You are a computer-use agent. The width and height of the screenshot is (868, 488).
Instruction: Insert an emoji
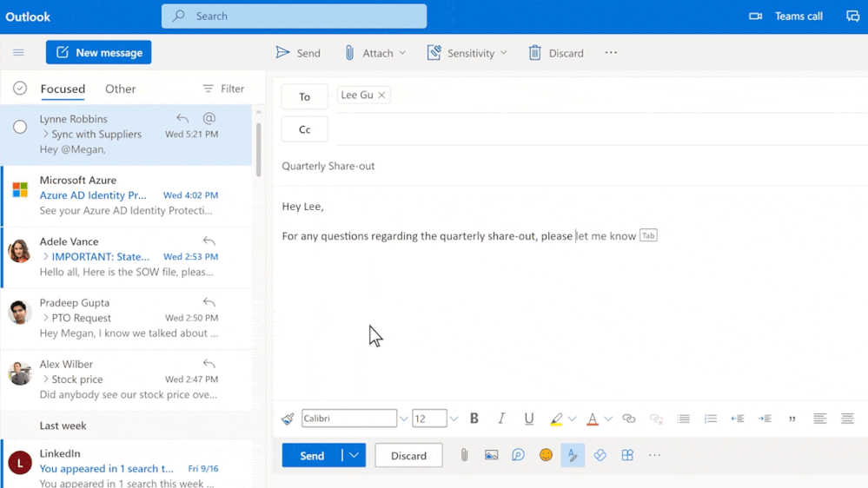546,455
